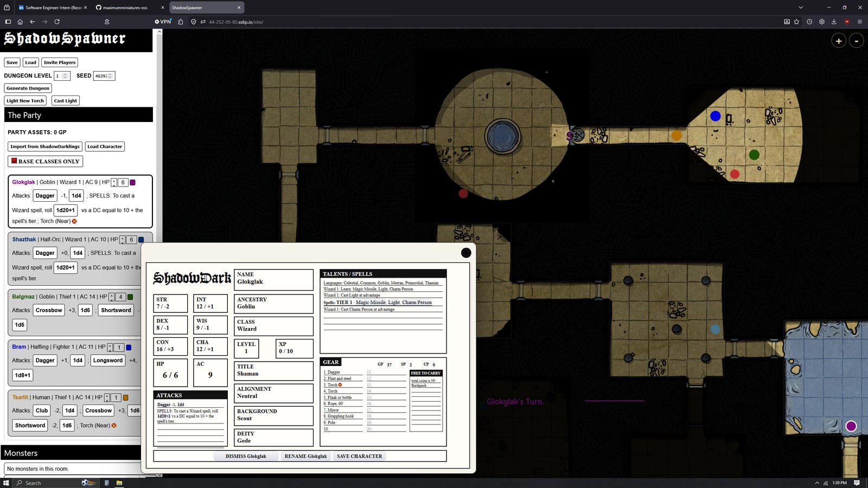Viewport: 868px width, 488px height.
Task: Open browser history clock icon
Action: tap(809, 22)
